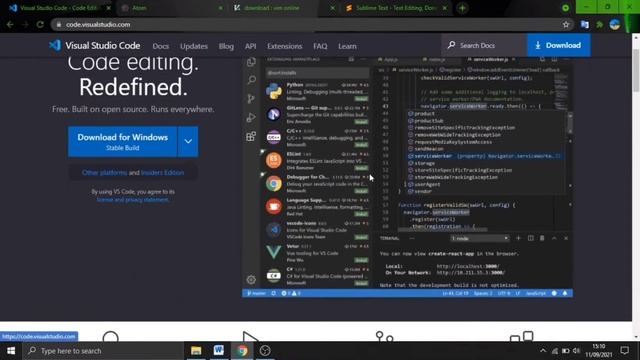Image resolution: width=640 pixels, height=360 pixels.
Task: Switch to the vim online download tab
Action: coord(284,8)
